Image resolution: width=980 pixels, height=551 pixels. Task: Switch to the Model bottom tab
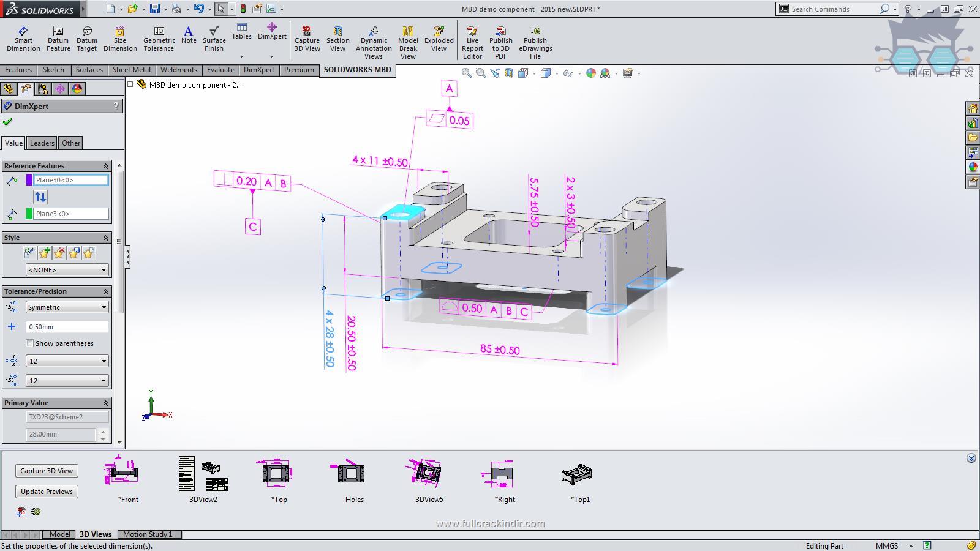point(59,534)
